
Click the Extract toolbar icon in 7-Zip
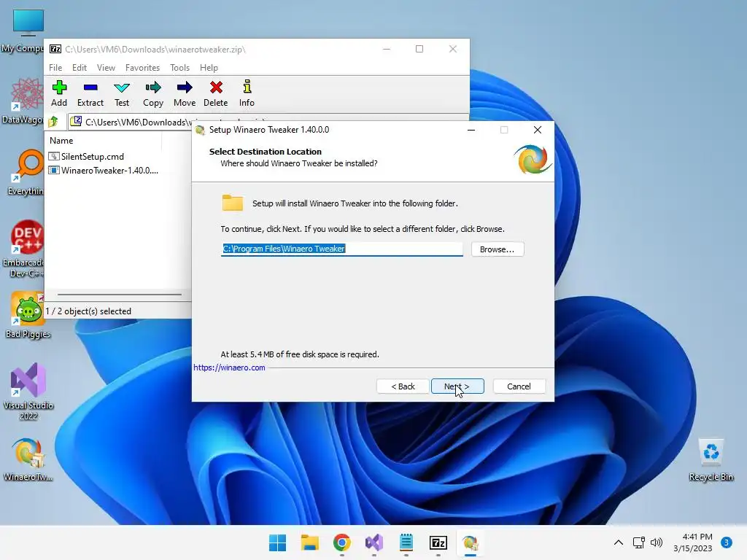pyautogui.click(x=90, y=93)
